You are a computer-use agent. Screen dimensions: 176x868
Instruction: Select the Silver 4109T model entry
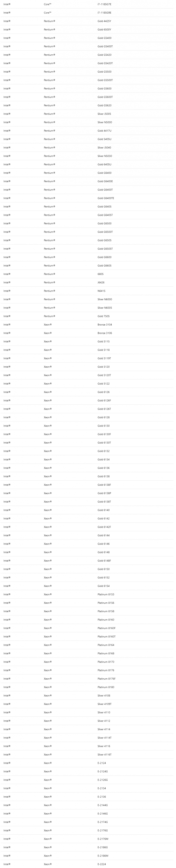104,704
